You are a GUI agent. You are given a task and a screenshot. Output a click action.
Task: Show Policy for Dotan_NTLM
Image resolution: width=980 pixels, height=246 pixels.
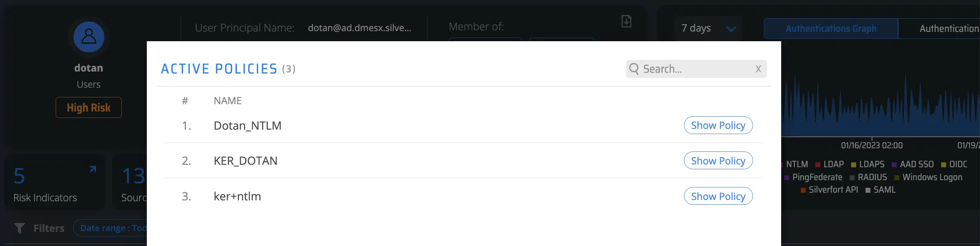[x=718, y=125]
